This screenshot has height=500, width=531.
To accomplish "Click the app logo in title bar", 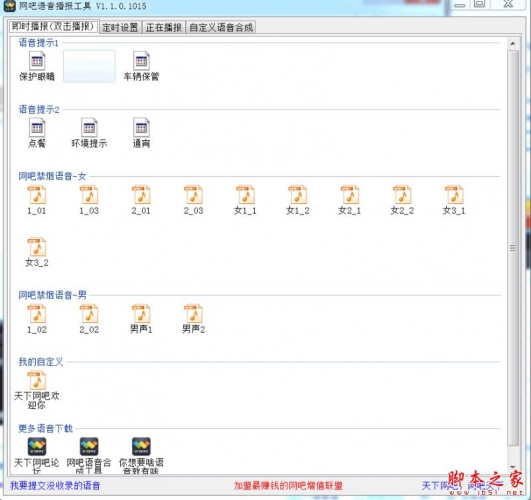I will [x=9, y=6].
